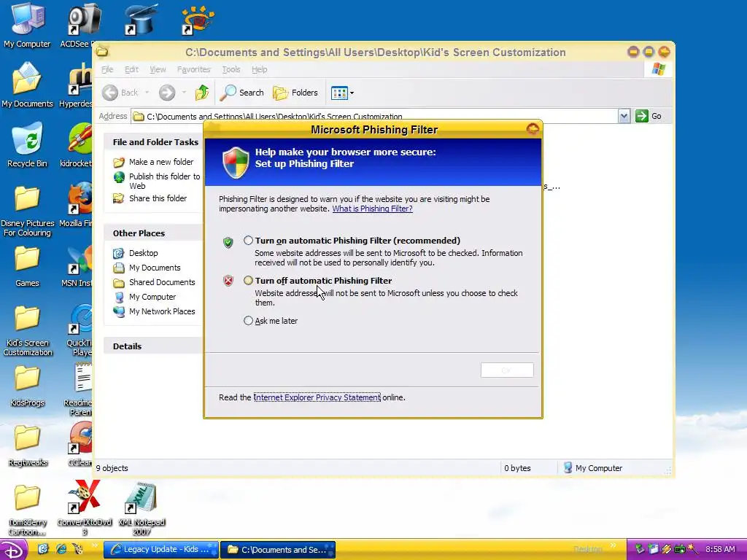Expand the Back history dropdown arrow

(147, 93)
